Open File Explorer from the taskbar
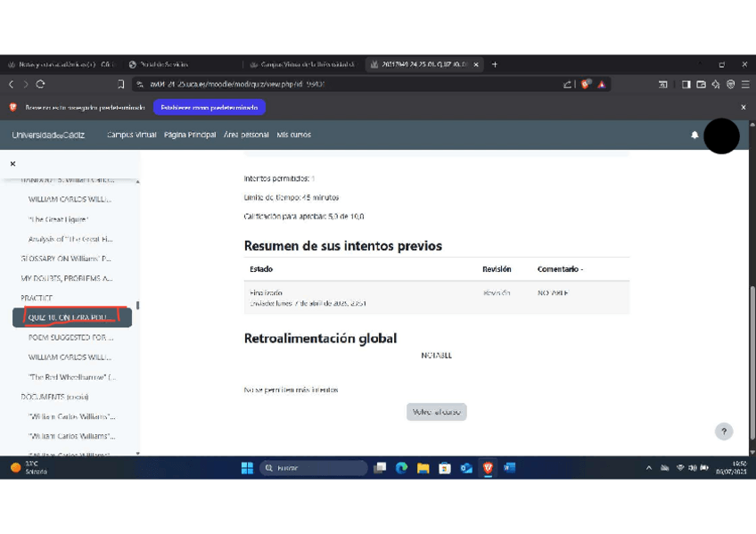756x534 pixels. (423, 468)
